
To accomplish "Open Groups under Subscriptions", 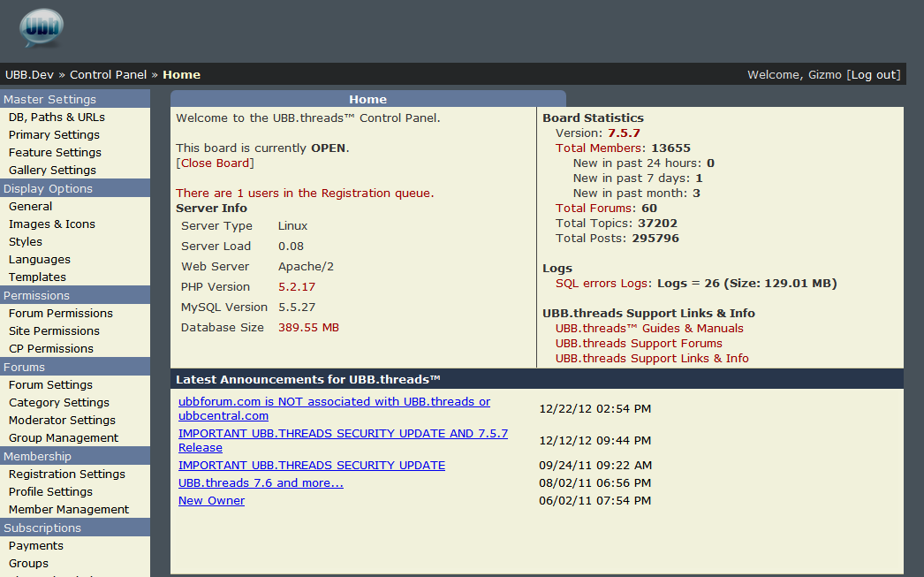I will click(x=28, y=564).
